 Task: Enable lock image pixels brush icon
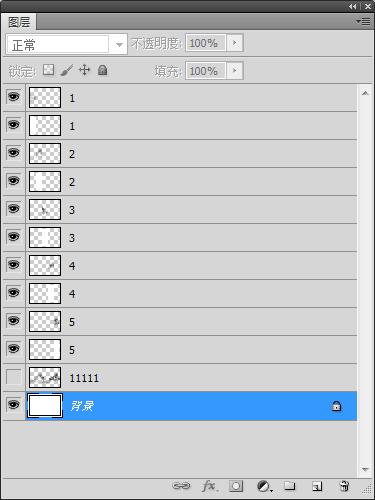(x=67, y=70)
